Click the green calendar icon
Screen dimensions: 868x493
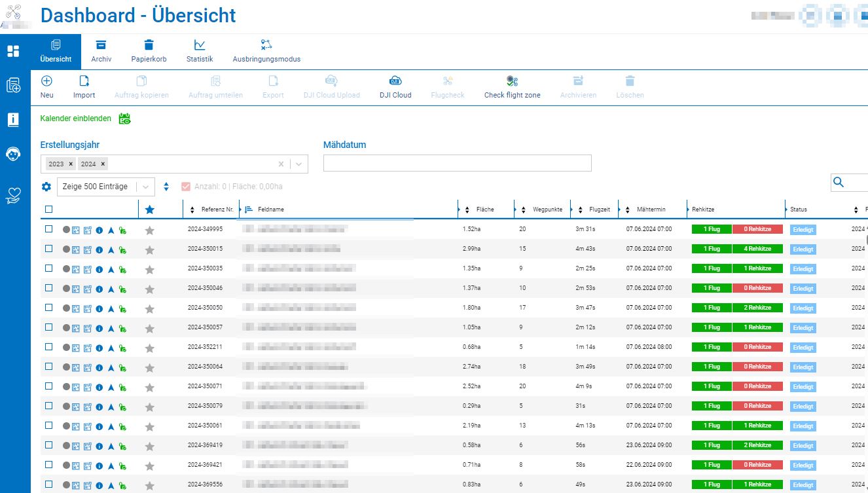click(x=124, y=119)
